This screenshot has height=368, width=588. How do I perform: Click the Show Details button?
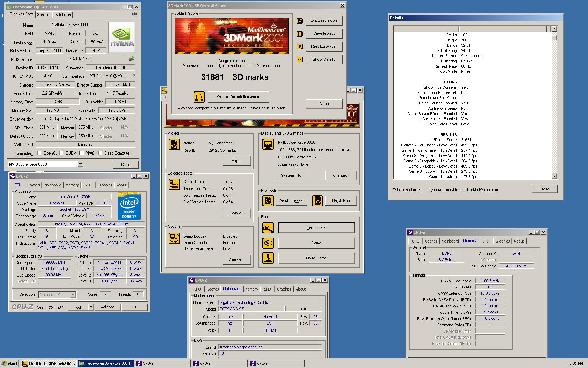(324, 60)
